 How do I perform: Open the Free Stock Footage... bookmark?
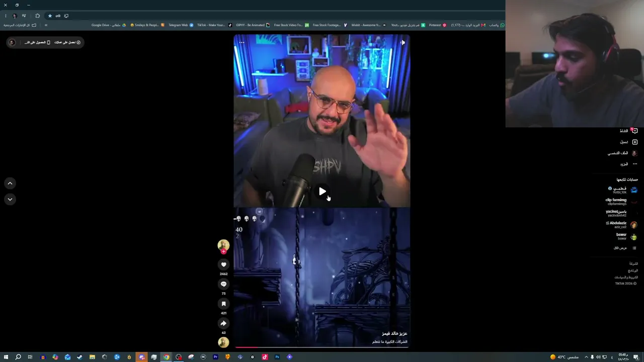pyautogui.click(x=330, y=25)
